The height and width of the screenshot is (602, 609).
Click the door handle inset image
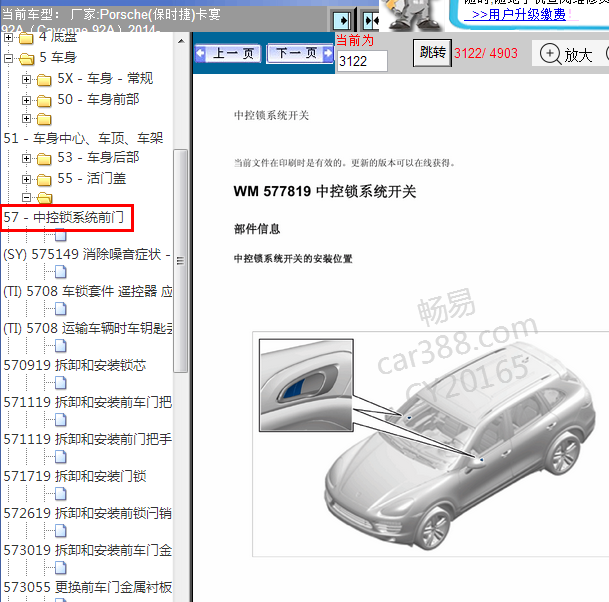tap(306, 385)
